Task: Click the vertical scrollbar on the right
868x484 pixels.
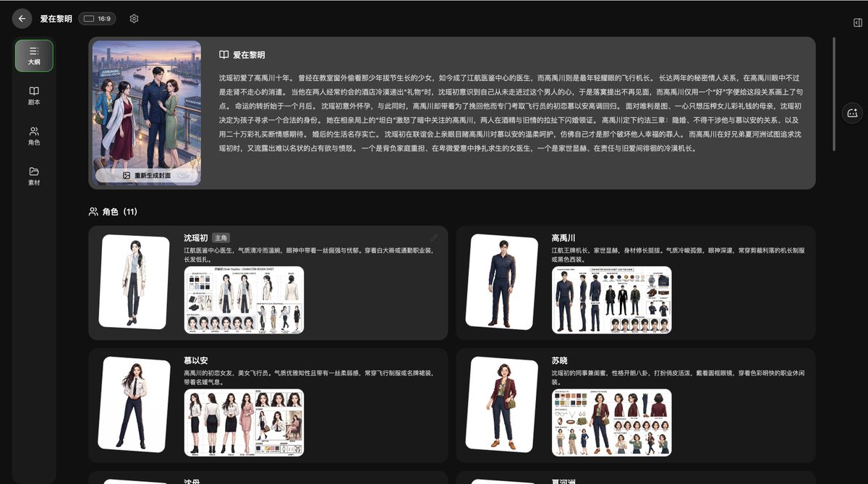Action: [x=834, y=94]
